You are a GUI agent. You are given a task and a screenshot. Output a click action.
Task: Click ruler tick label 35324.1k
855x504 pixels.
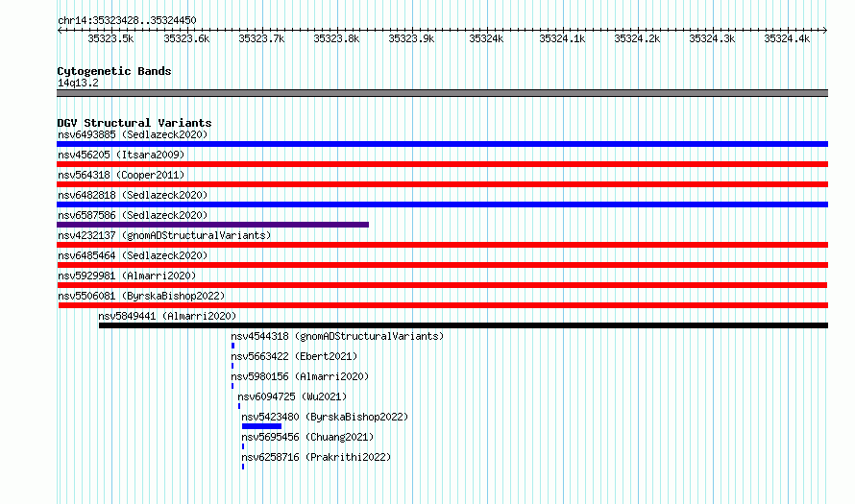tap(562, 38)
